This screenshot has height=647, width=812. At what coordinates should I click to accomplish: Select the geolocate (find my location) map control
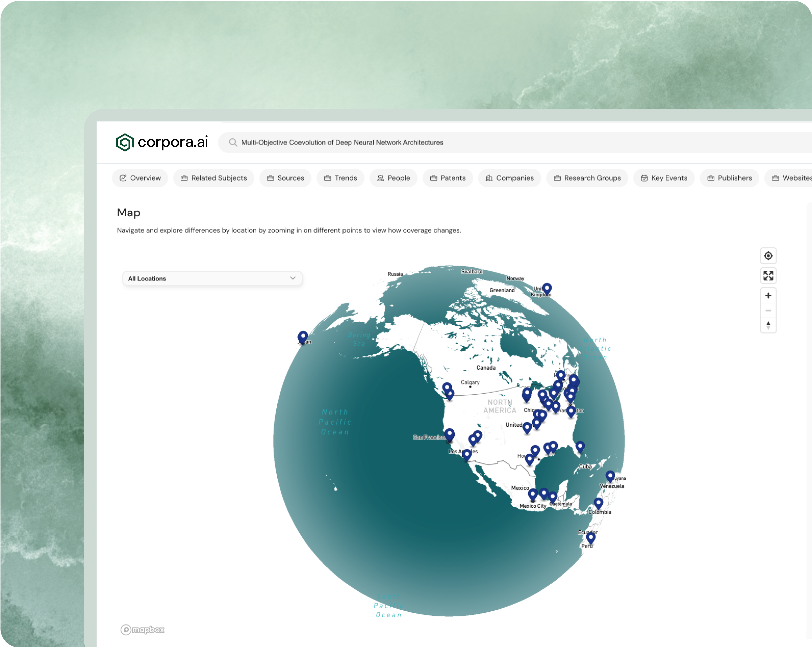pyautogui.click(x=768, y=256)
